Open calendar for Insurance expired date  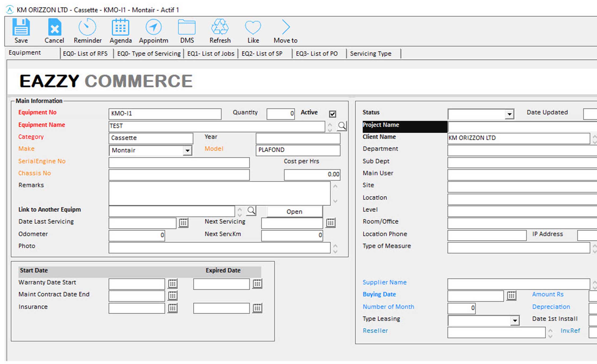coord(257,308)
